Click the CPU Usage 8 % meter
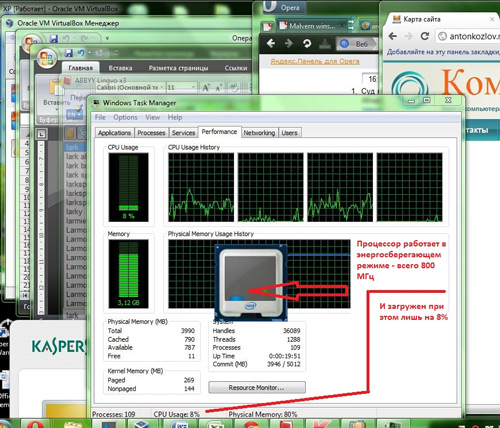 coord(128,187)
